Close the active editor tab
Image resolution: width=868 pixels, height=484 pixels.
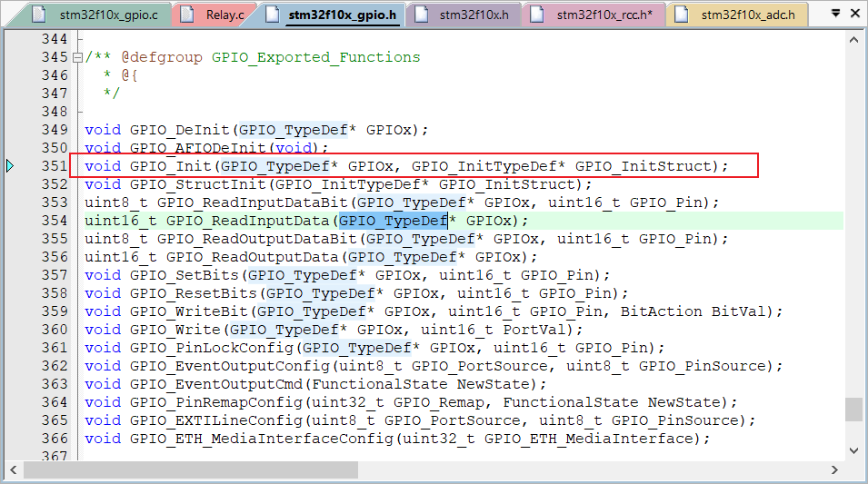[855, 13]
